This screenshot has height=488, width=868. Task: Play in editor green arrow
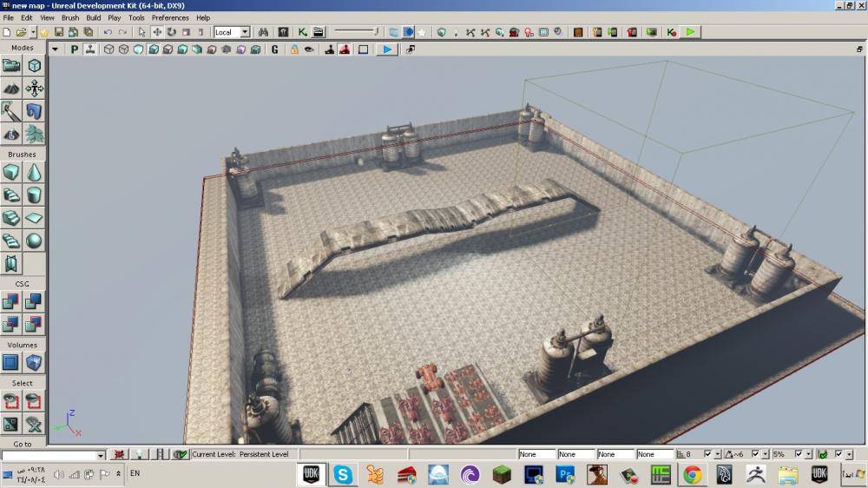(x=690, y=32)
